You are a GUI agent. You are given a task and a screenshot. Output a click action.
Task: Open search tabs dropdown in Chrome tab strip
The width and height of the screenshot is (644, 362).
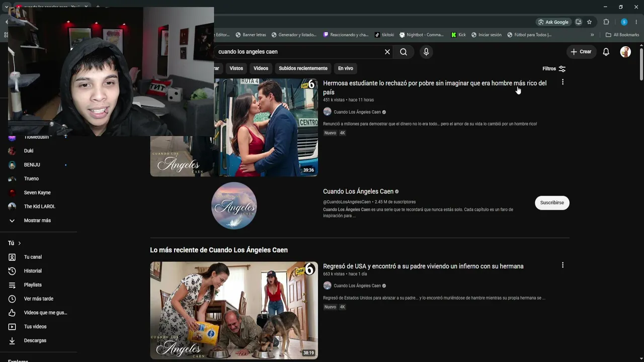pos(6,7)
